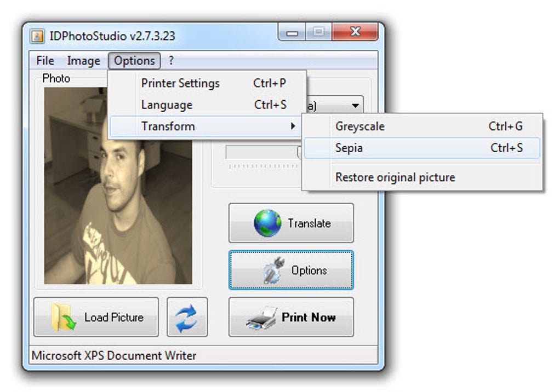The width and height of the screenshot is (559, 392).
Task: Select Language menu entry
Action: click(x=207, y=105)
